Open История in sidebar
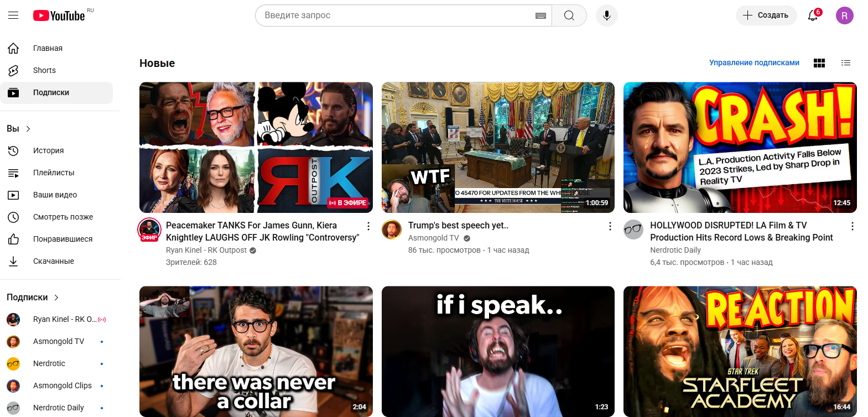 (x=56, y=150)
